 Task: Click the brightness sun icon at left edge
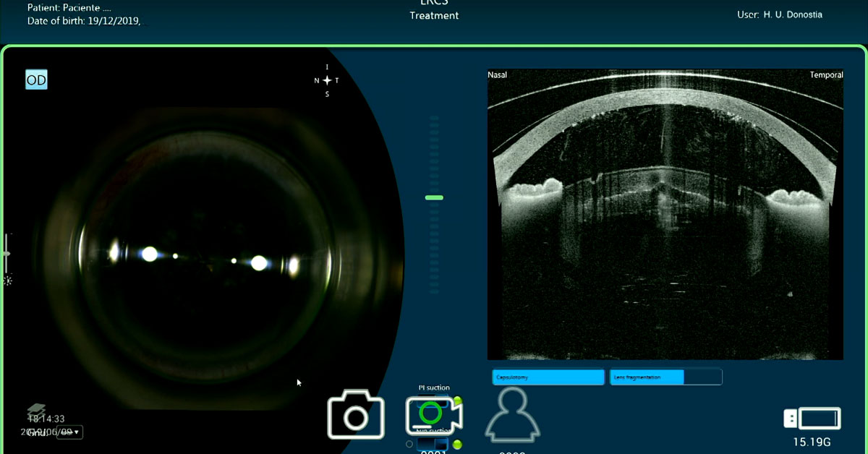point(7,280)
